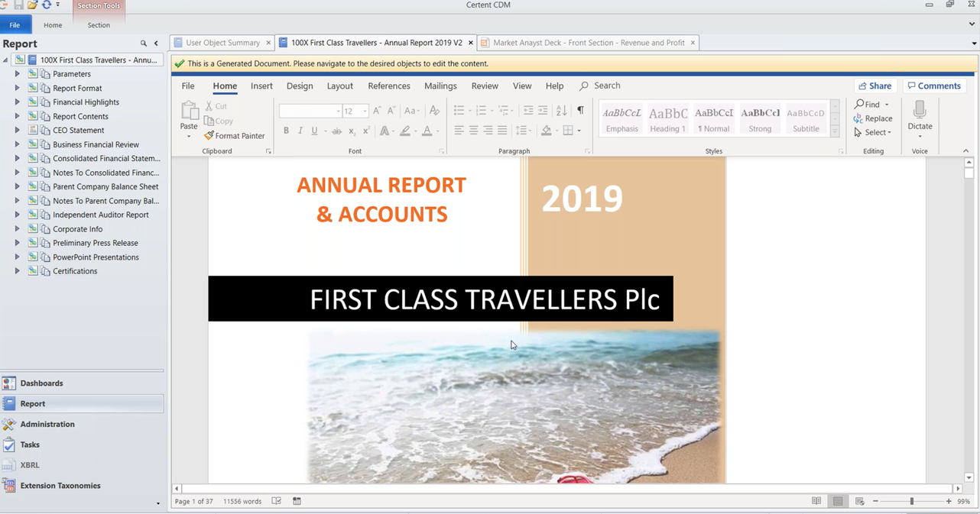Click the Share button

tap(875, 86)
